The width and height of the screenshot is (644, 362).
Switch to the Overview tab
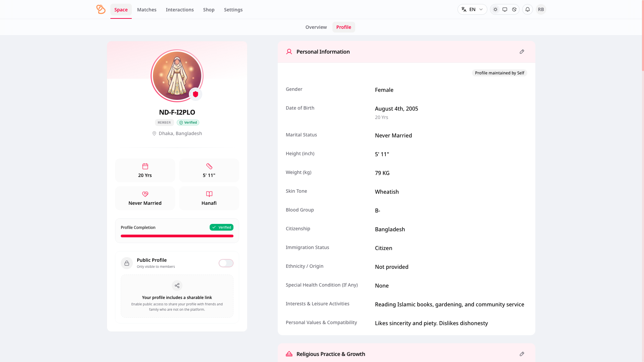(316, 27)
